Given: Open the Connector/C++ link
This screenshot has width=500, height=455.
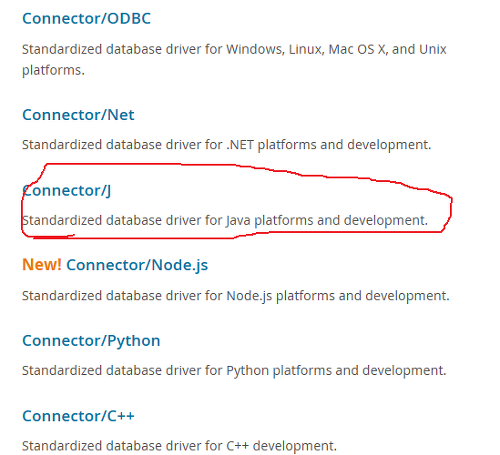Looking at the screenshot, I should pos(78,416).
